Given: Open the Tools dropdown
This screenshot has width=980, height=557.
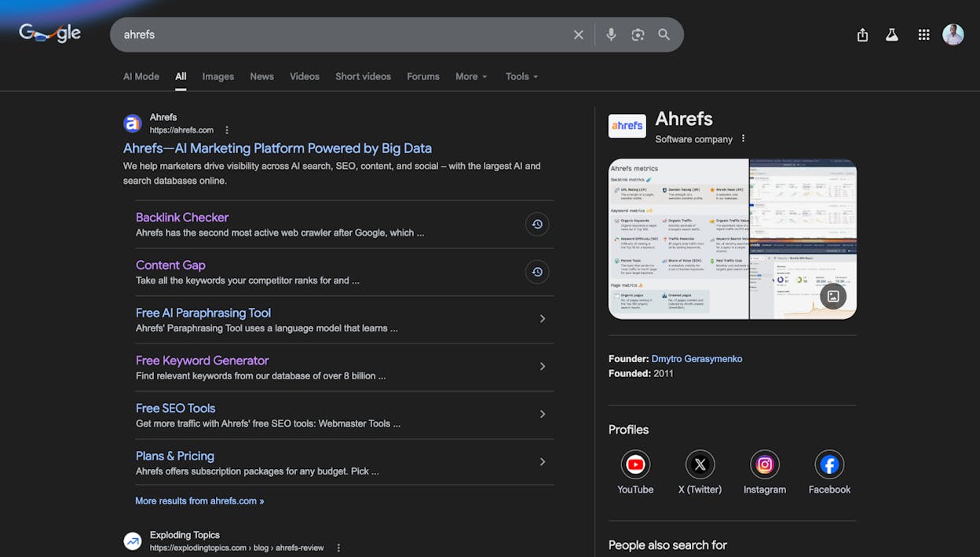Looking at the screenshot, I should click(x=521, y=76).
